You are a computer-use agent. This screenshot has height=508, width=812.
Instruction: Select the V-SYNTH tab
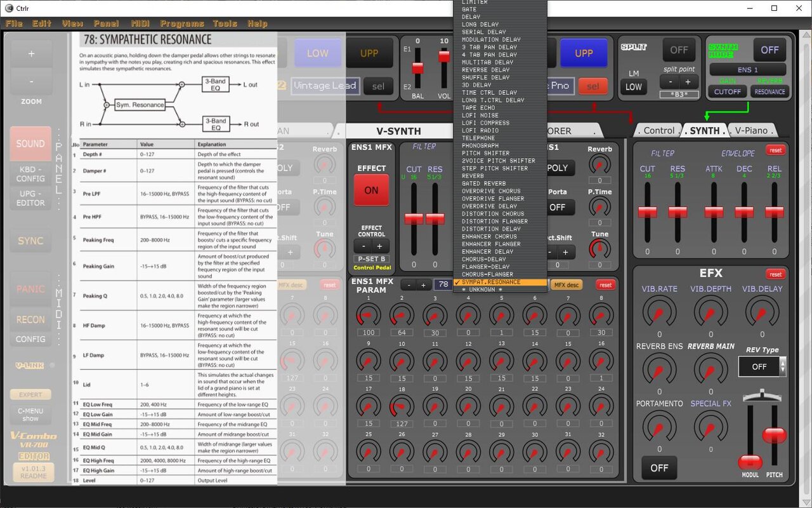pyautogui.click(x=398, y=131)
